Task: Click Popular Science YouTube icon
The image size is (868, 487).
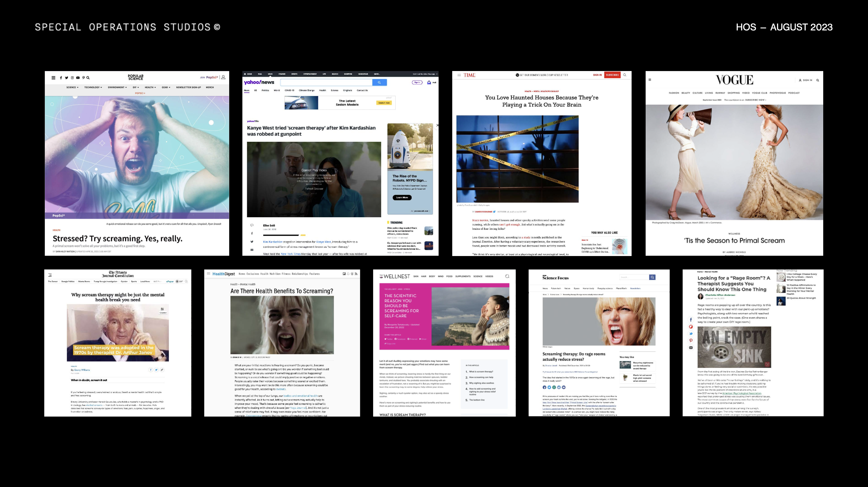Action: click(x=78, y=78)
